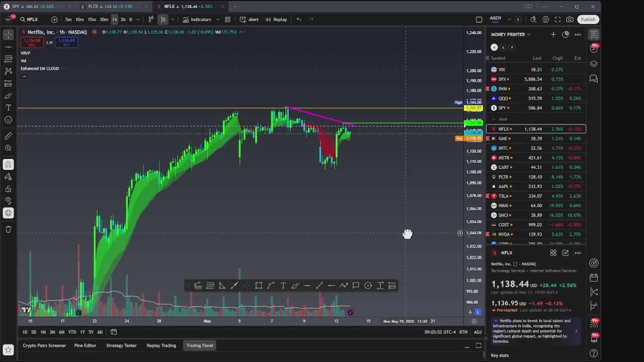Open the Strategy Tester tab
Viewport: 644px width, 362px height.
[121, 345]
